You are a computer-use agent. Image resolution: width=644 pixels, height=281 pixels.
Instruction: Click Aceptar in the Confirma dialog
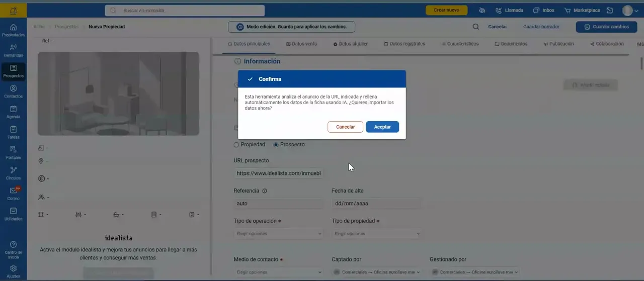click(x=382, y=127)
